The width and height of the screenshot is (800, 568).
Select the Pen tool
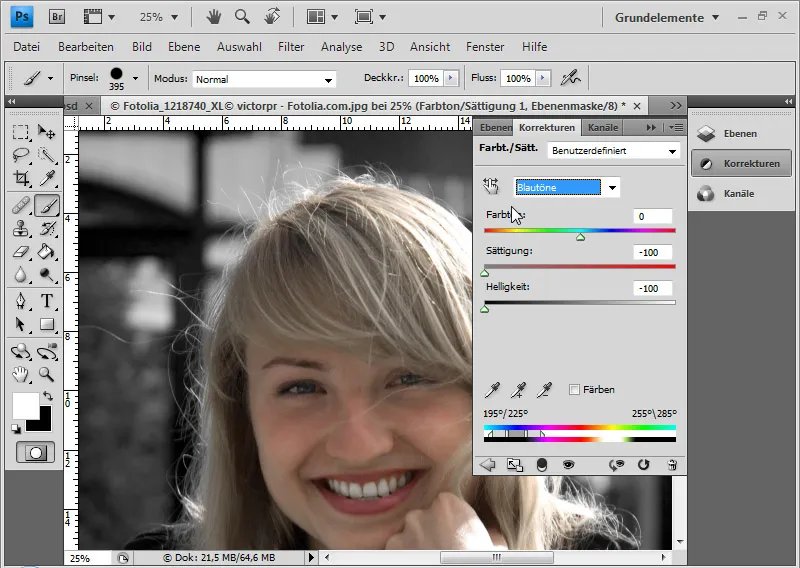pos(20,301)
